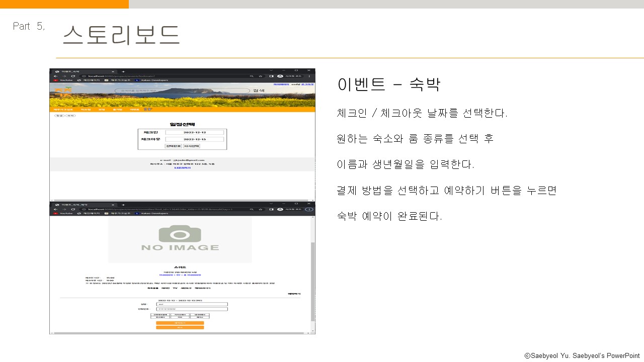Image resolution: width=644 pixels, height=362 pixels.
Task: Open new tab with plus in bottom browser
Action: click(123, 205)
